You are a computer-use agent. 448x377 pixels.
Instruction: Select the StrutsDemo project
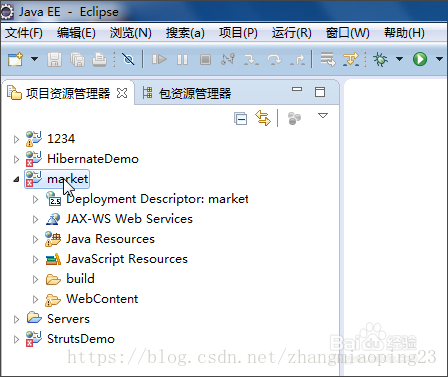click(81, 339)
